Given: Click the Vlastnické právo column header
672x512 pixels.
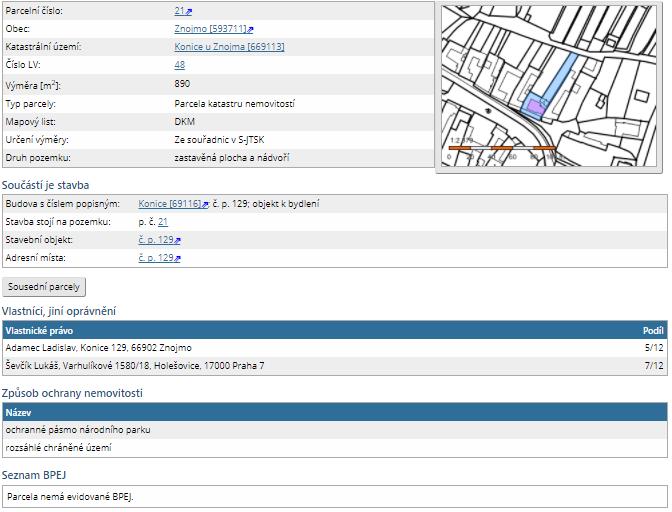Looking at the screenshot, I should point(39,331).
